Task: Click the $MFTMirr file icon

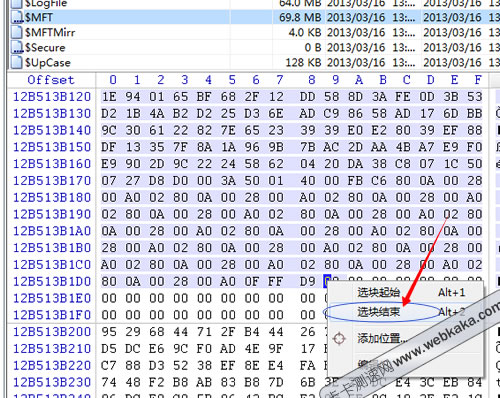Action: point(17,32)
